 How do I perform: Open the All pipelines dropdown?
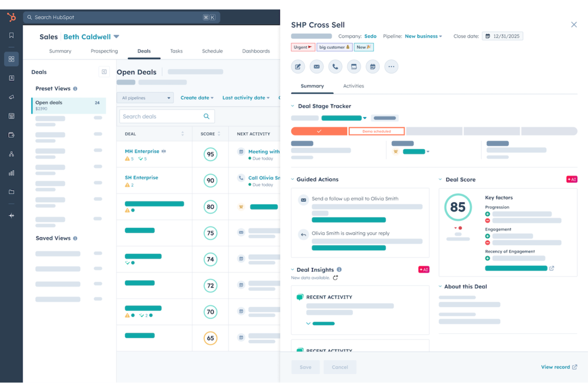click(145, 97)
